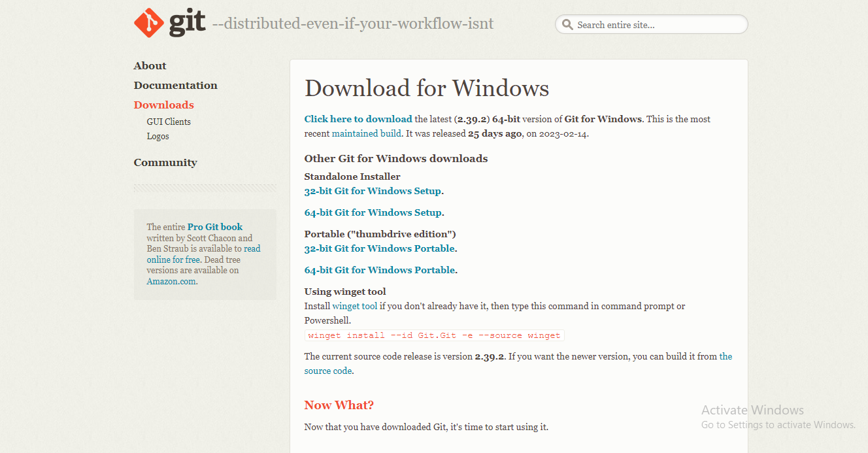Image resolution: width=868 pixels, height=453 pixels.
Task: Focus the Search entire site field
Action: click(651, 25)
